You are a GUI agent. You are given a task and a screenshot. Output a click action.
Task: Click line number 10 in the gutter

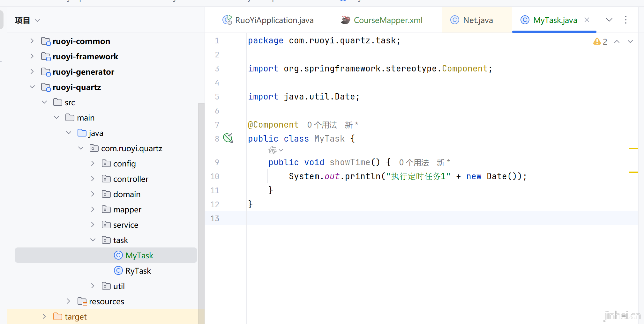[x=215, y=176]
